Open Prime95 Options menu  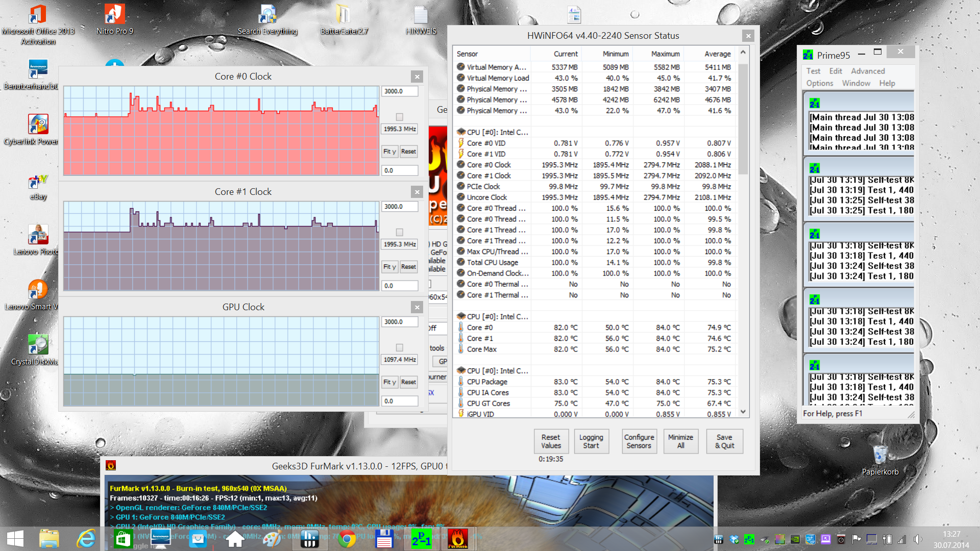click(x=819, y=83)
